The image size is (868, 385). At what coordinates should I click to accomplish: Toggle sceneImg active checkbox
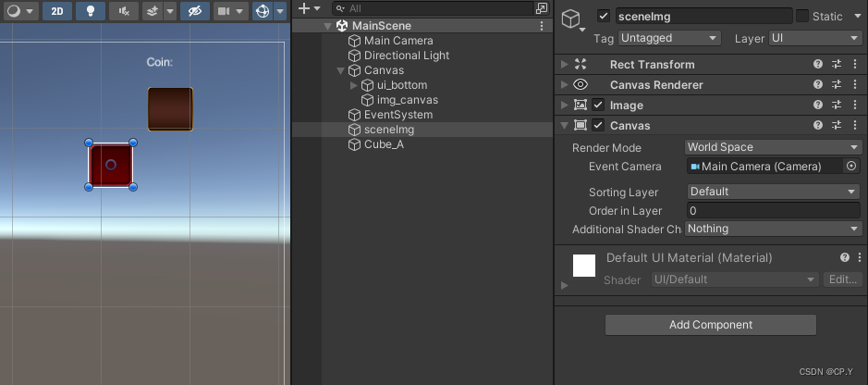click(x=604, y=16)
